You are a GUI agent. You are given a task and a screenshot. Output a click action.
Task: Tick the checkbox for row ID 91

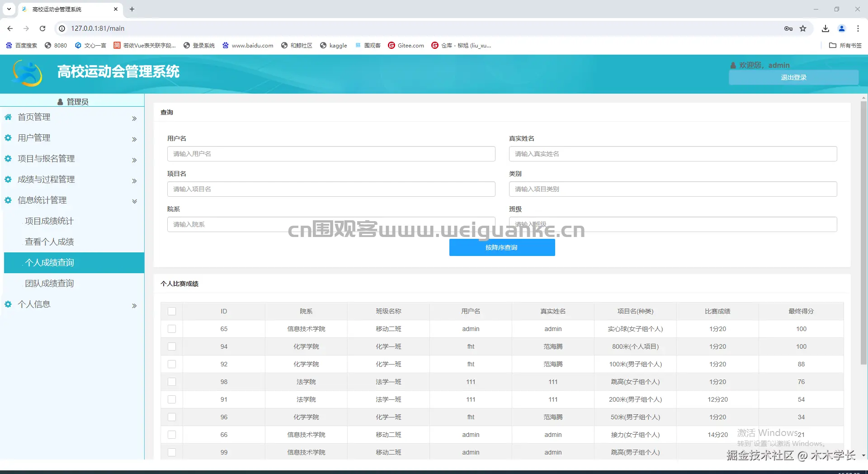tap(172, 399)
